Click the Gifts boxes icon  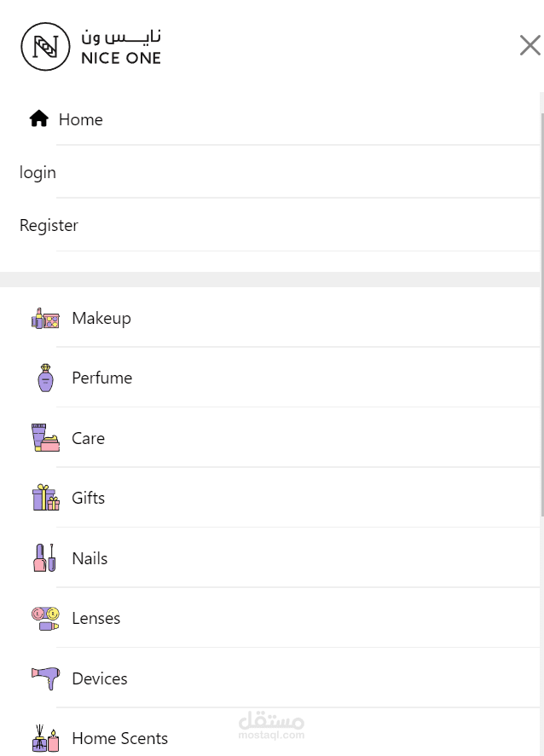coord(45,498)
